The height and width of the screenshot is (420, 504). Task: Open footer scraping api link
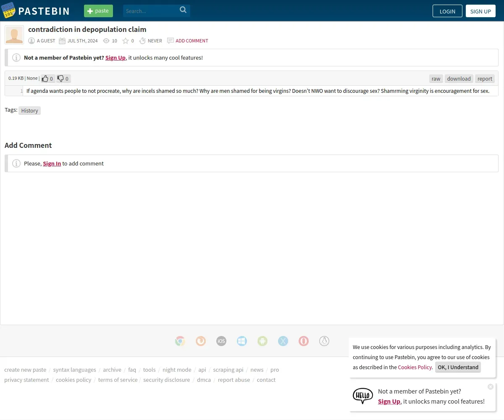tap(228, 370)
